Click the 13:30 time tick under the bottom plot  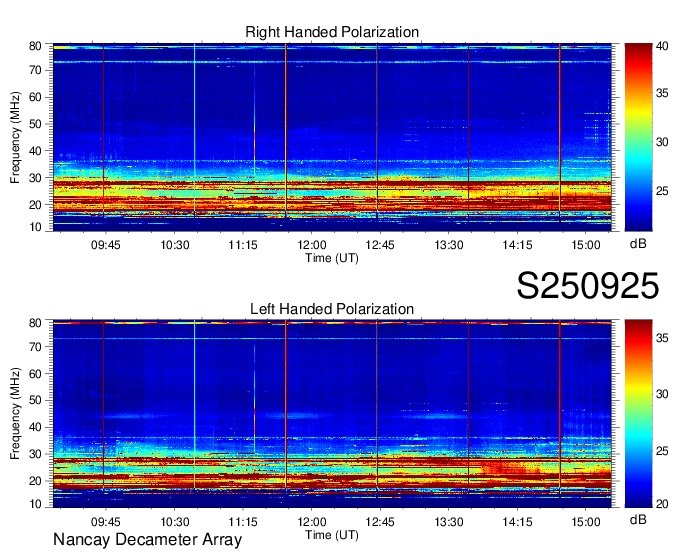click(x=448, y=521)
